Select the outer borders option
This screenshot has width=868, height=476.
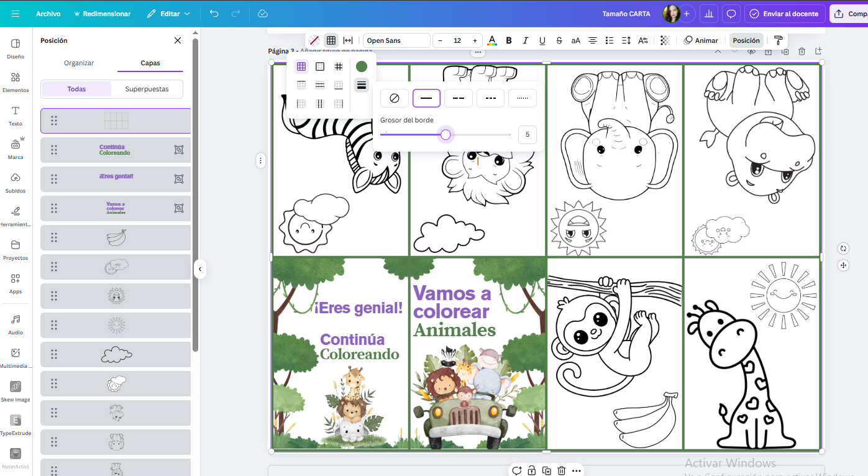[x=320, y=66]
